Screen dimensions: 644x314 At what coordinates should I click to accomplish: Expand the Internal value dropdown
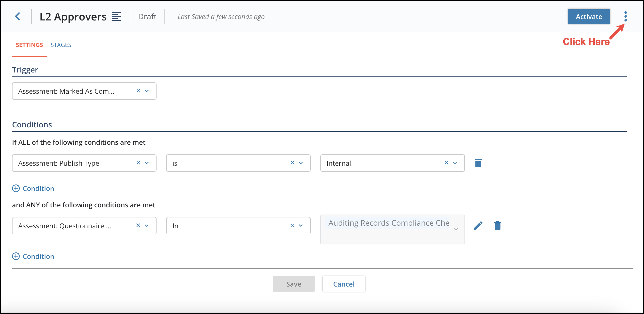[455, 163]
